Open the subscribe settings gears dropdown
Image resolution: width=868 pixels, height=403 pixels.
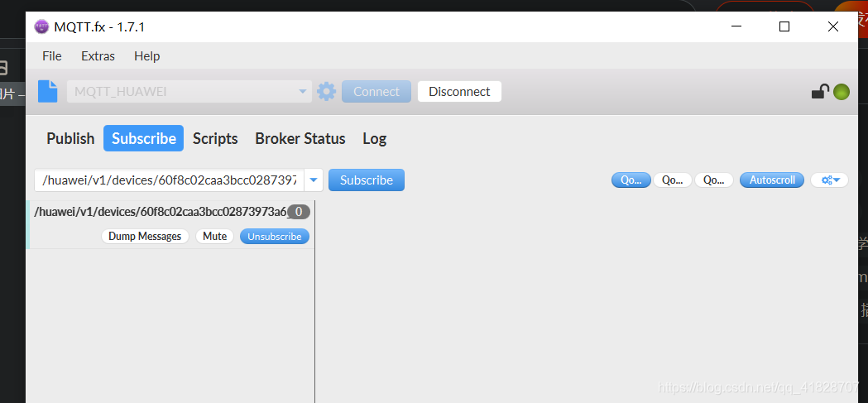(x=829, y=180)
